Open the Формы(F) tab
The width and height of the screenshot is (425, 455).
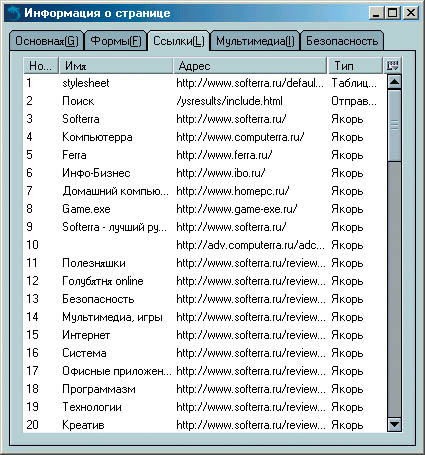tap(116, 41)
